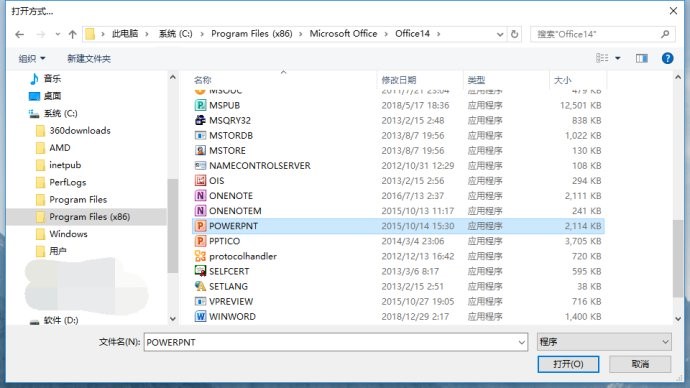The width and height of the screenshot is (690, 388).
Task: Click the MSTORE file icon
Action: (x=200, y=150)
